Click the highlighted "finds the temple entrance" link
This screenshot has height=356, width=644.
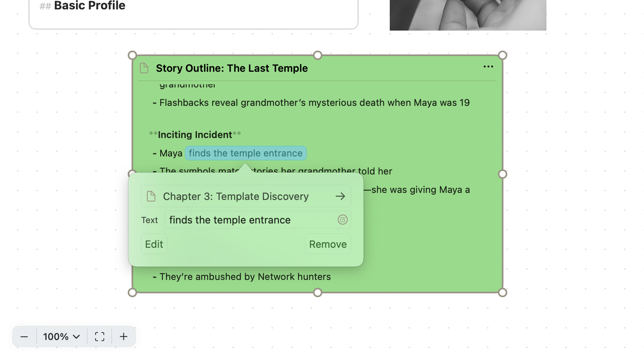pos(246,153)
